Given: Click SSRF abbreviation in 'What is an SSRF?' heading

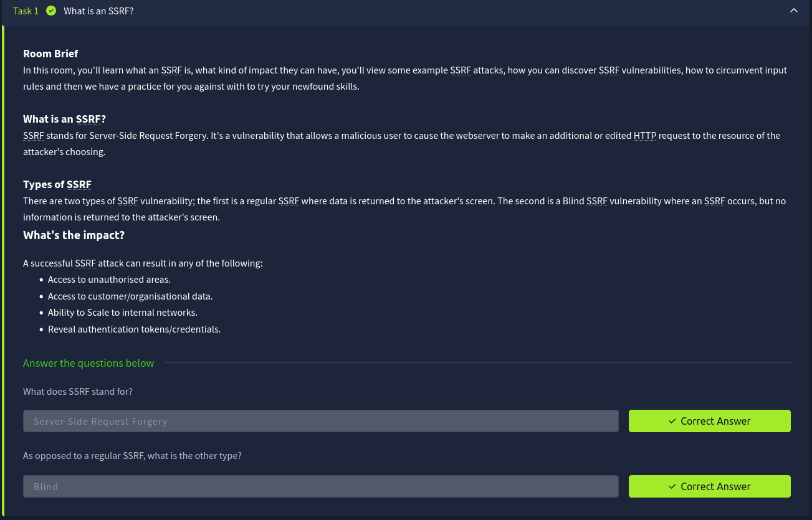Looking at the screenshot, I should pyautogui.click(x=88, y=119).
